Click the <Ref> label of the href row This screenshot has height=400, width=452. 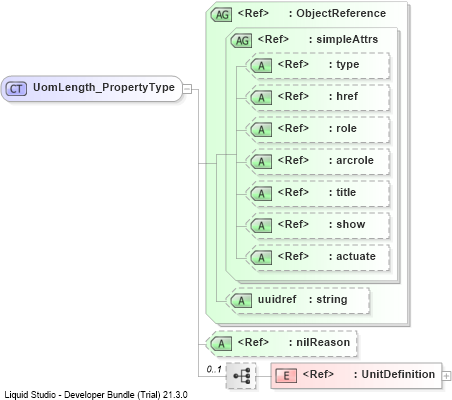click(x=293, y=96)
